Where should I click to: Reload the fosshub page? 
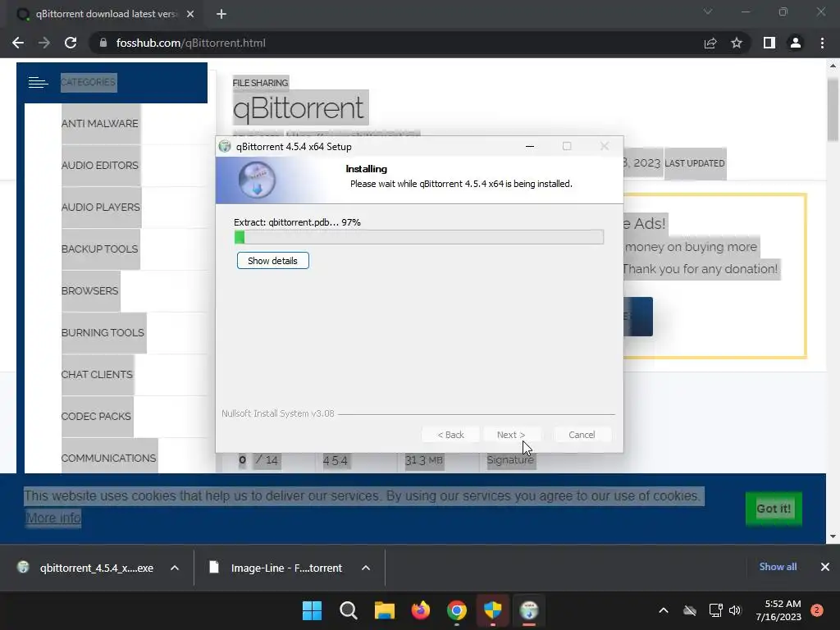(71, 43)
